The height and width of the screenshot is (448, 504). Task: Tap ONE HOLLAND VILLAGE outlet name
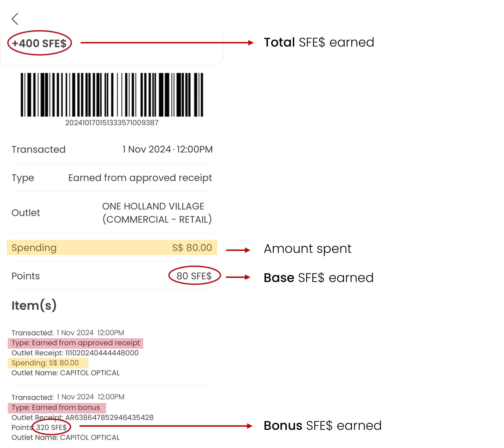153,206
